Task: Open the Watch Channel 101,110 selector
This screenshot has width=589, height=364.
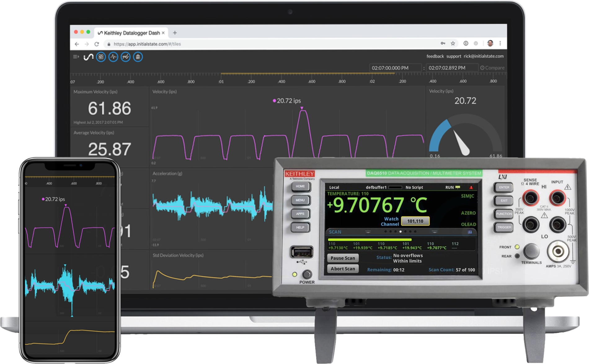Action: point(415,221)
